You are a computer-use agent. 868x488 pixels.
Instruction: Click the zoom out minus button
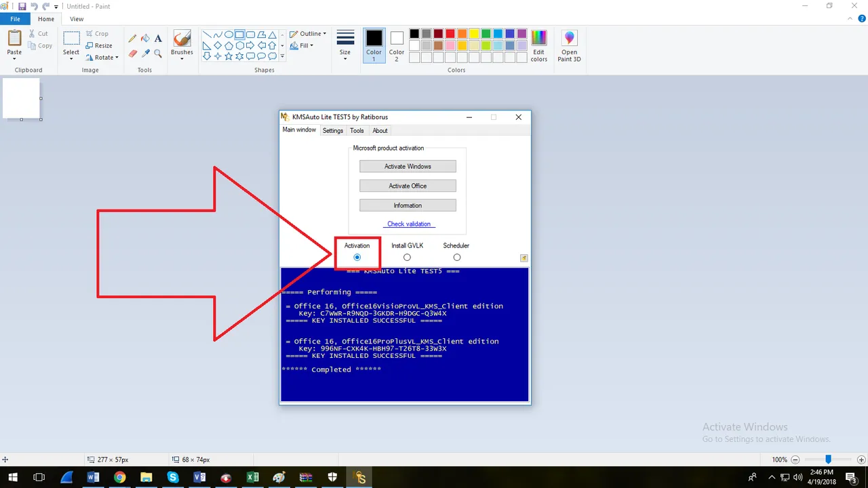pos(795,460)
